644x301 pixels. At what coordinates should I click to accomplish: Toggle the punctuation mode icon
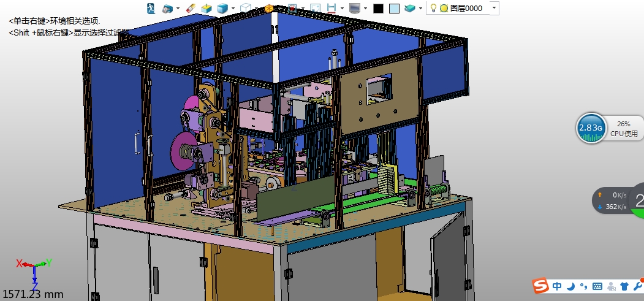pyautogui.click(x=583, y=287)
